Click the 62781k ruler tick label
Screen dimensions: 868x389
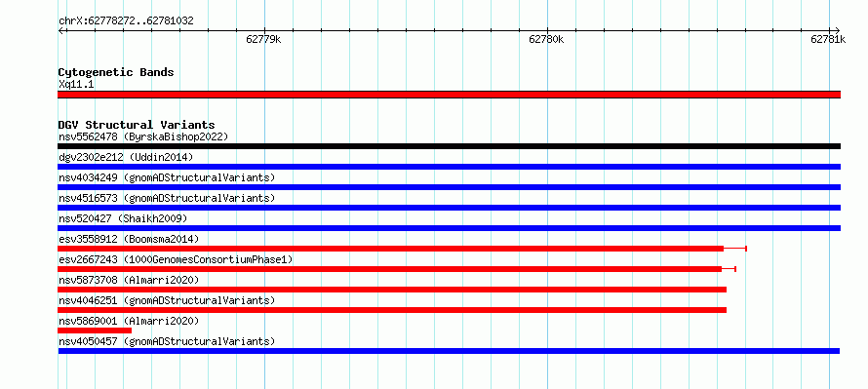coord(828,39)
